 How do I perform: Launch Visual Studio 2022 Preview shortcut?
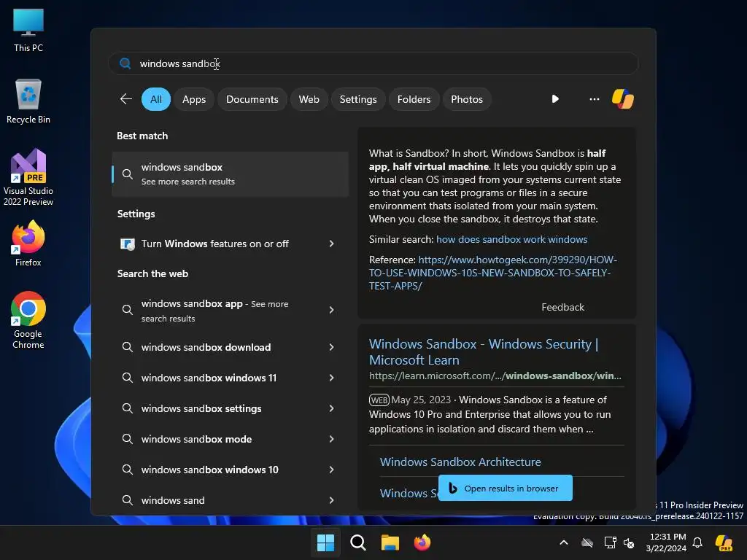coord(28,177)
